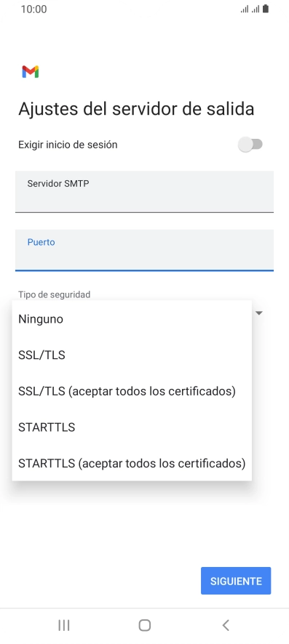Viewport: 289px width, 644px height.
Task: Focus the Servidor SMTP input field
Action: (144, 192)
